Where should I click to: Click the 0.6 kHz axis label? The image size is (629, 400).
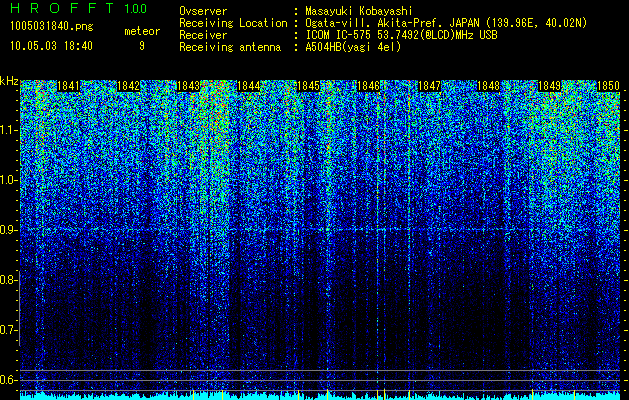click(8, 380)
